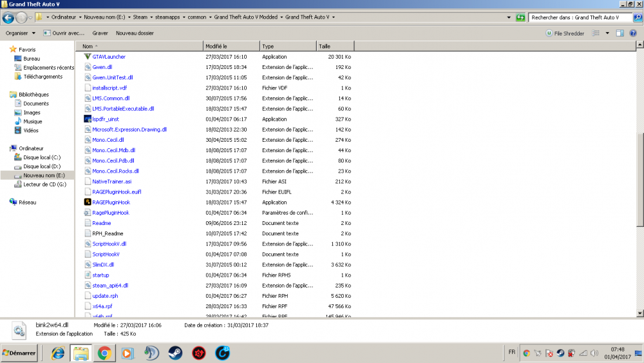Image resolution: width=644 pixels, height=363 pixels.
Task: Refresh the folder via address bar button
Action: point(520,17)
